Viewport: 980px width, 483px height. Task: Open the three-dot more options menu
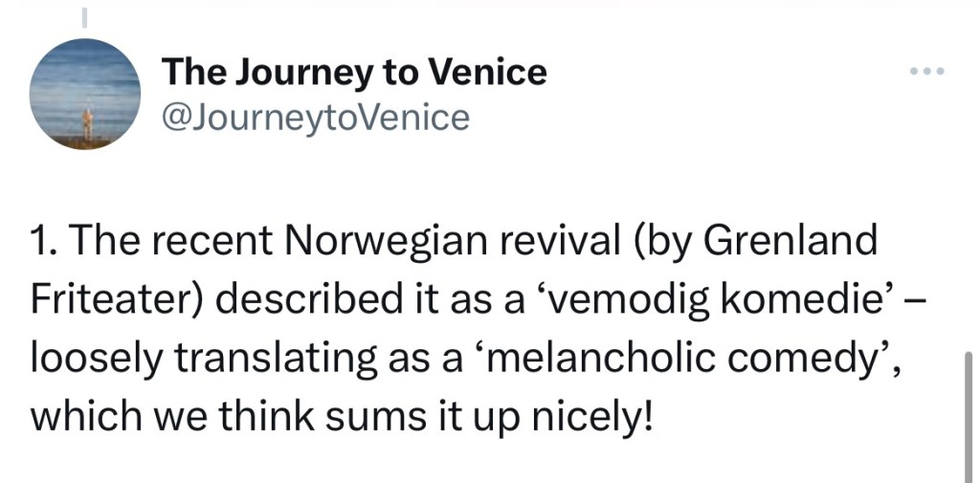pyautogui.click(x=926, y=72)
